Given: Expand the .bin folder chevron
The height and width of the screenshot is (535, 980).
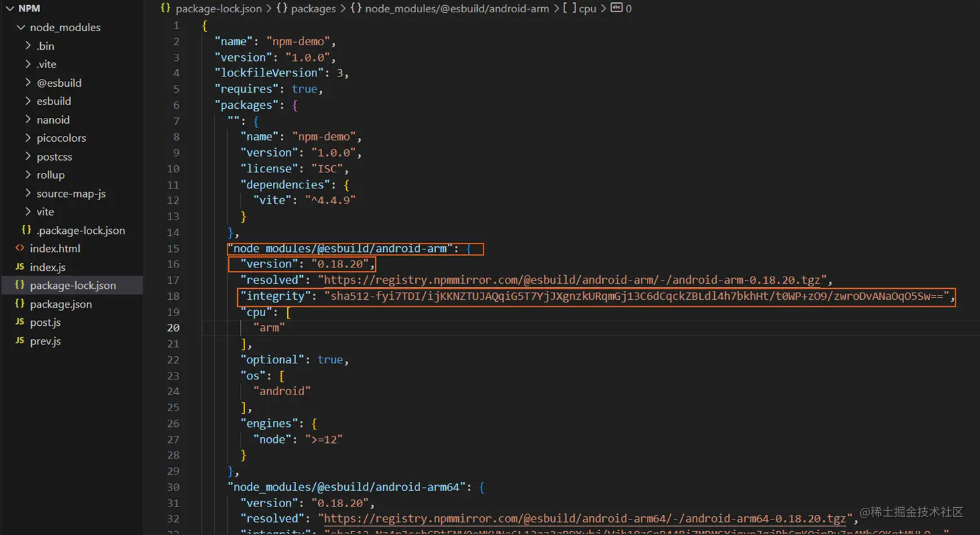Looking at the screenshot, I should tap(28, 45).
